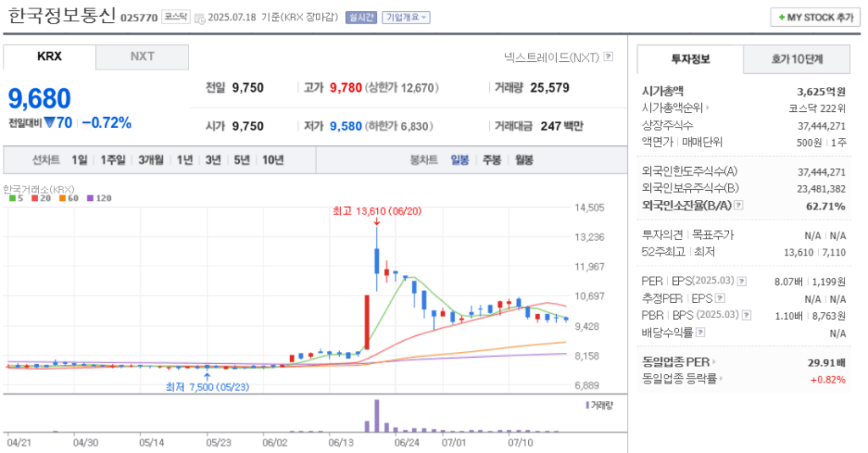Viewport: 868px width, 453px height.
Task: Expand the 기업개요 dropdown
Action: [x=406, y=18]
